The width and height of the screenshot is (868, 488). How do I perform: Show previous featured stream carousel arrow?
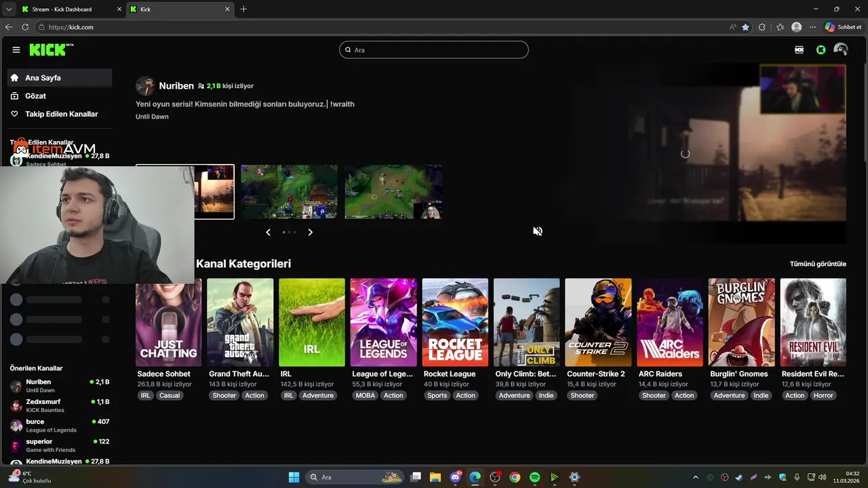[x=268, y=232]
